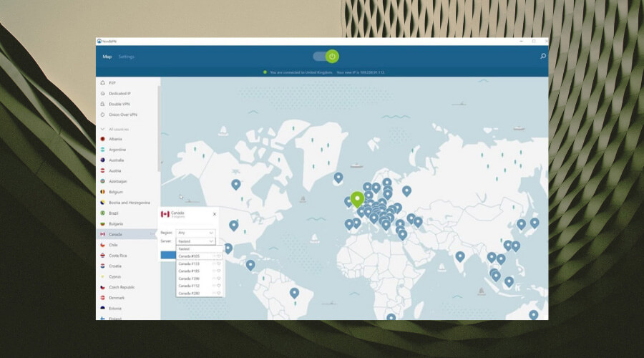The image size is (644, 358).
Task: Select Australia in the country list
Action: (117, 160)
